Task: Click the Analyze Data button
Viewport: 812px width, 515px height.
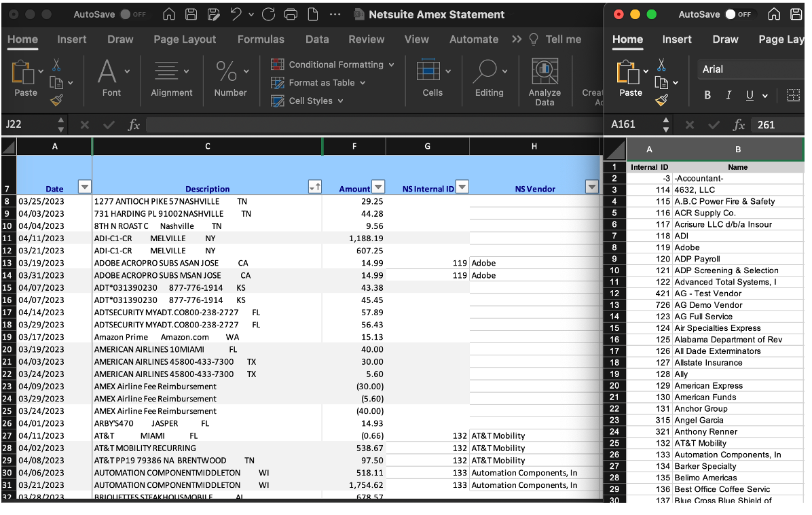Action: [x=545, y=82]
